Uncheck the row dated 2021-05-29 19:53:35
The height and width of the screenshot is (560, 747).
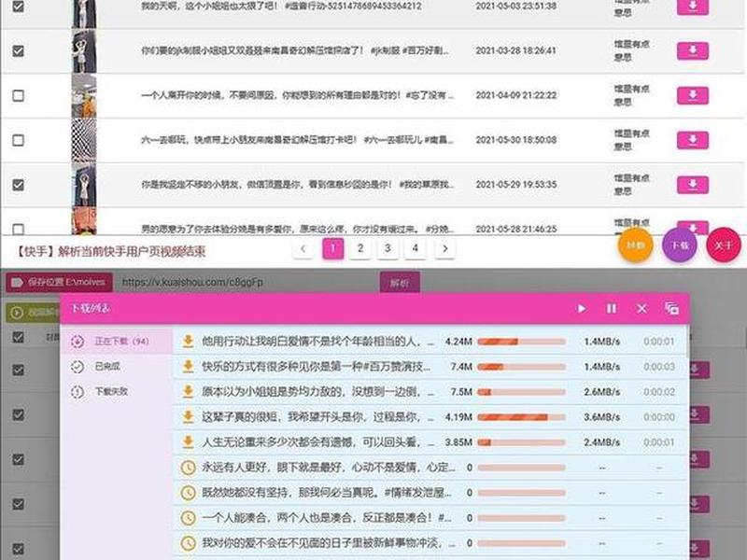point(18,185)
